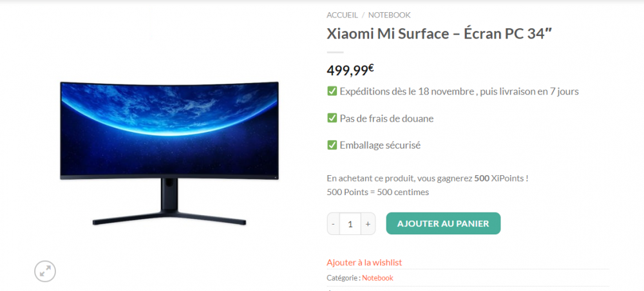
Task: Increase quantity with the plus button
Action: click(x=368, y=223)
